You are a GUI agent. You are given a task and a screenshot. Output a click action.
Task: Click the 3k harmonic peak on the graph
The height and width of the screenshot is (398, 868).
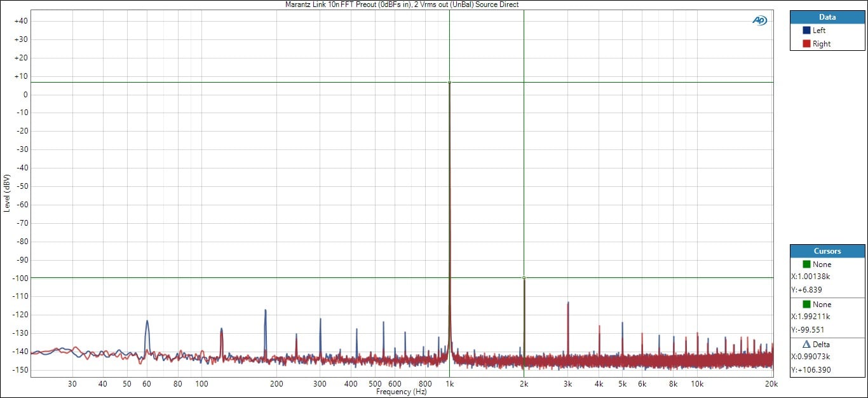(567, 304)
